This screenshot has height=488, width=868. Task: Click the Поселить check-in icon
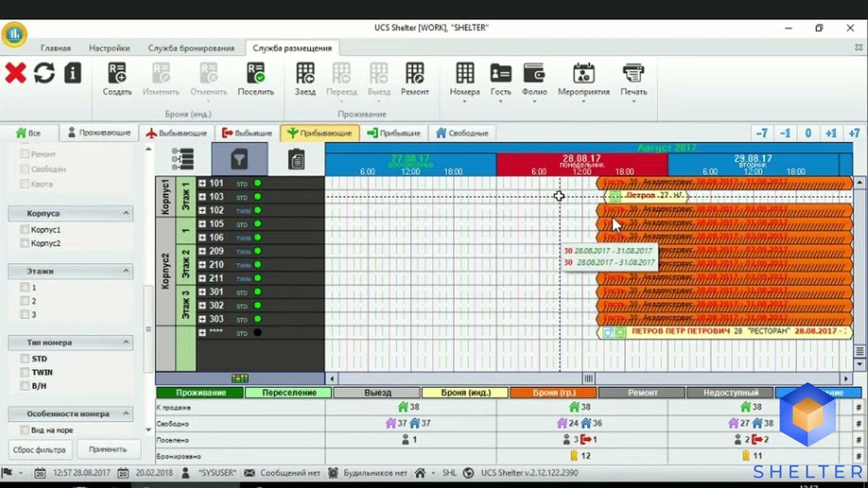coord(256,79)
